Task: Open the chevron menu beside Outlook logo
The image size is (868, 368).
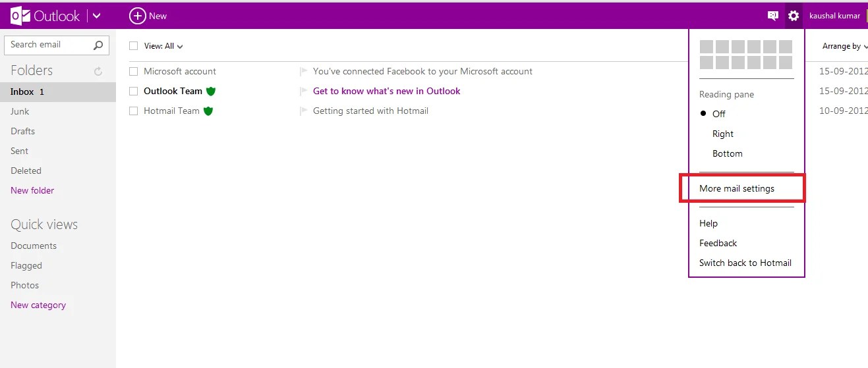Action: (x=97, y=16)
